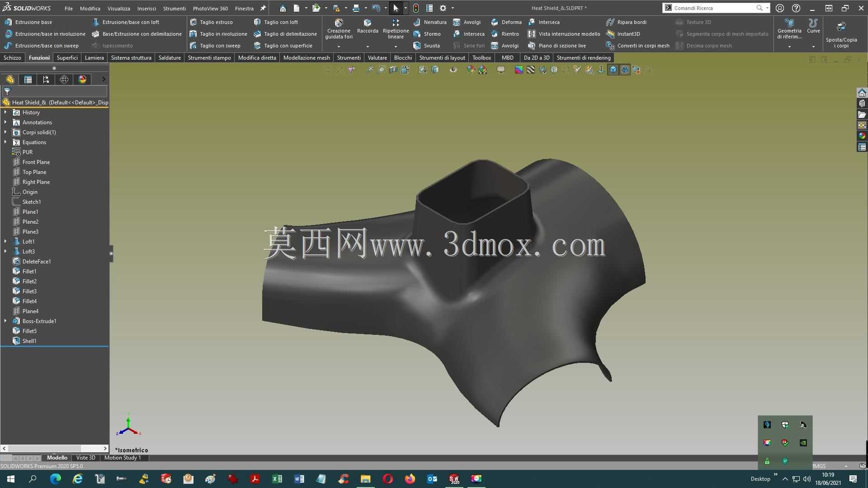Open Geometria di riferimento tool

click(x=789, y=29)
